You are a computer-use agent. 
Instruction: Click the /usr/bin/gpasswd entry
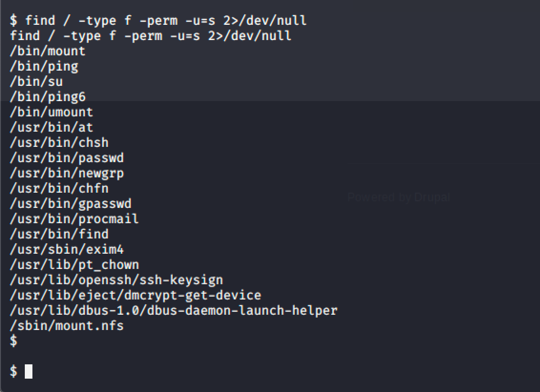[x=71, y=204]
